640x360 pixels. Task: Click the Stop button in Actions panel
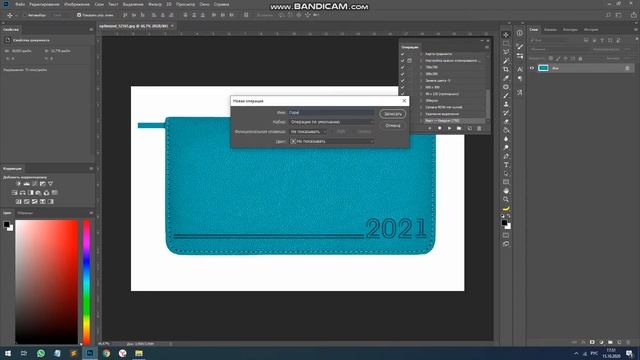429,128
